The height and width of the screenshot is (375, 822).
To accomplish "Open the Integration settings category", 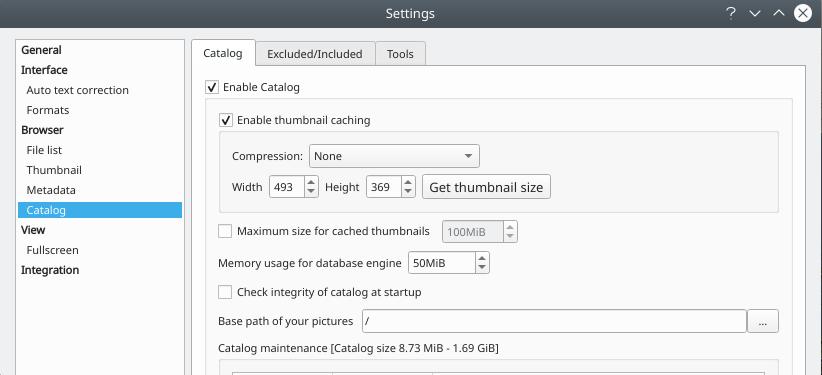I will tap(50, 270).
